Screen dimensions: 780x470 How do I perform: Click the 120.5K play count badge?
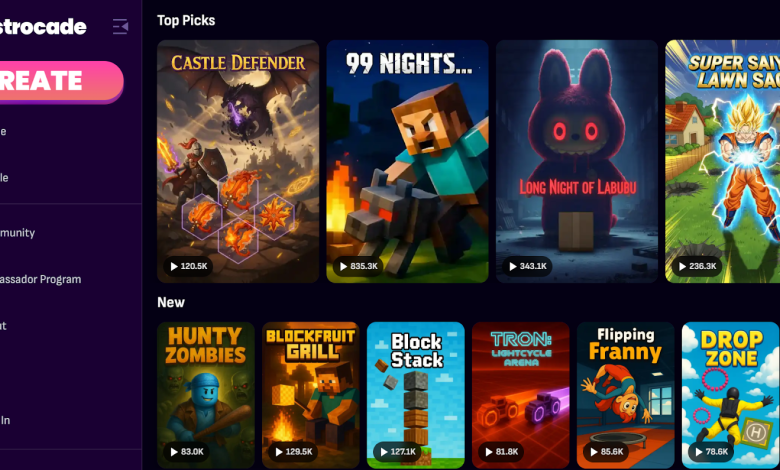[x=189, y=266]
